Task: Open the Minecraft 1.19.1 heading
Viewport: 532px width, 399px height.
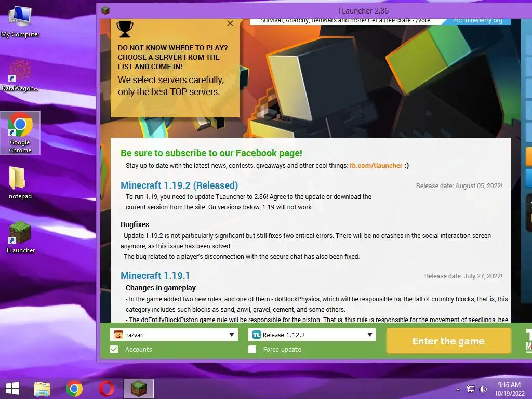Action: [x=155, y=275]
